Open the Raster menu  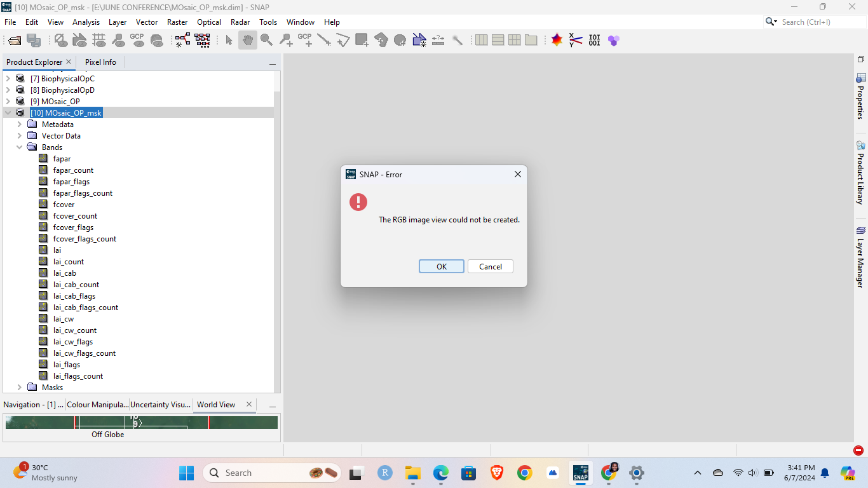[x=177, y=22]
